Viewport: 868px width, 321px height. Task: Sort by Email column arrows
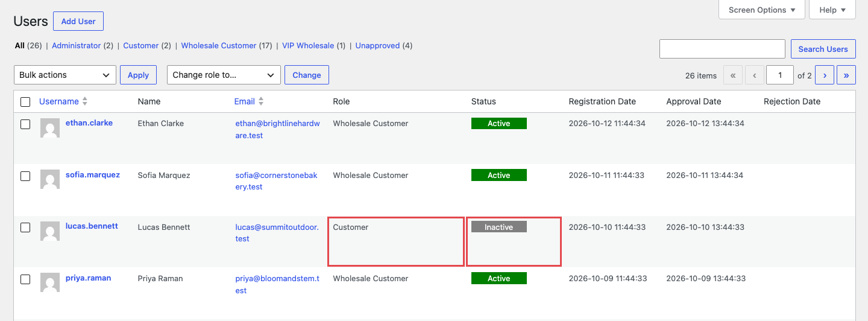pos(261,101)
